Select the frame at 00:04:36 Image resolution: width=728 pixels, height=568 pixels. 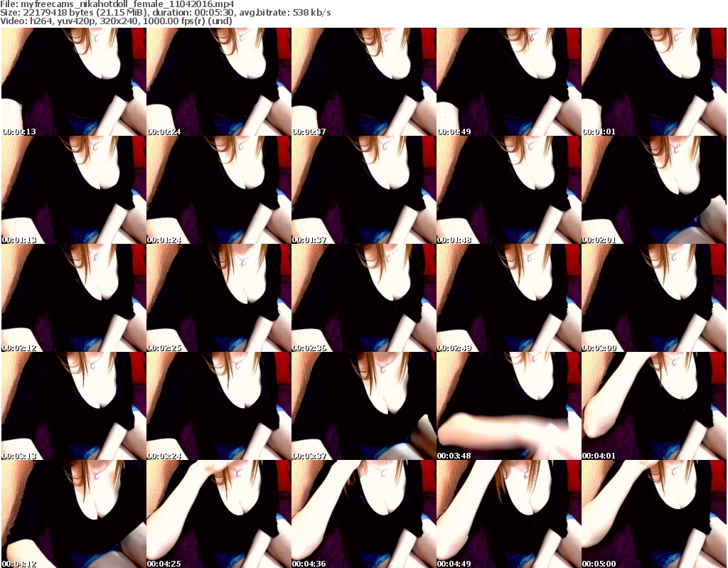363,514
